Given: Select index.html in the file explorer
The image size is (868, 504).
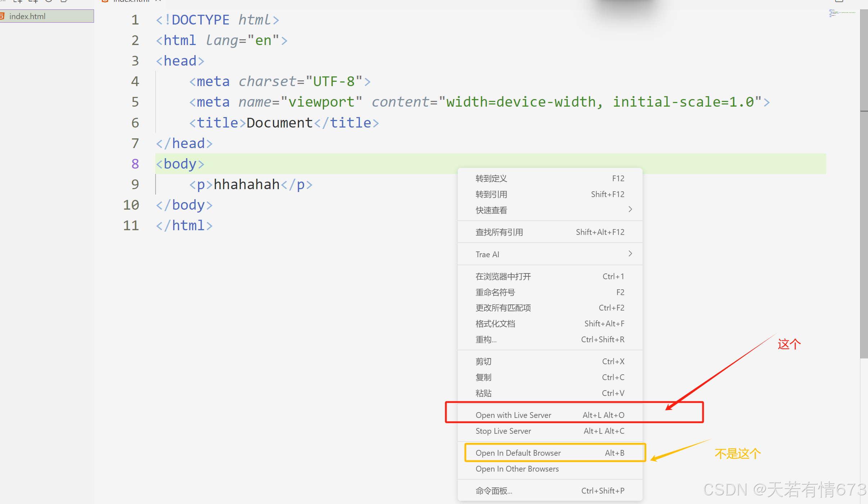Looking at the screenshot, I should tap(27, 16).
